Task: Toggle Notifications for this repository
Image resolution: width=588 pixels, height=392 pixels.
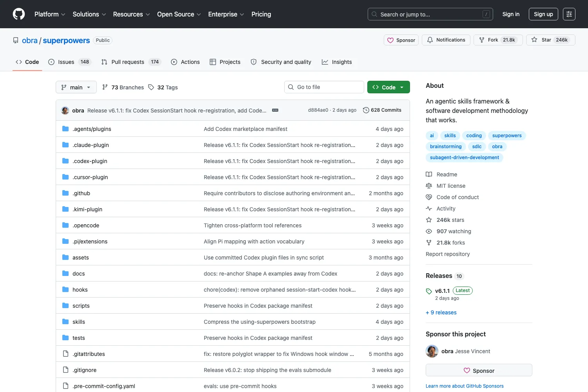Action: (x=446, y=40)
